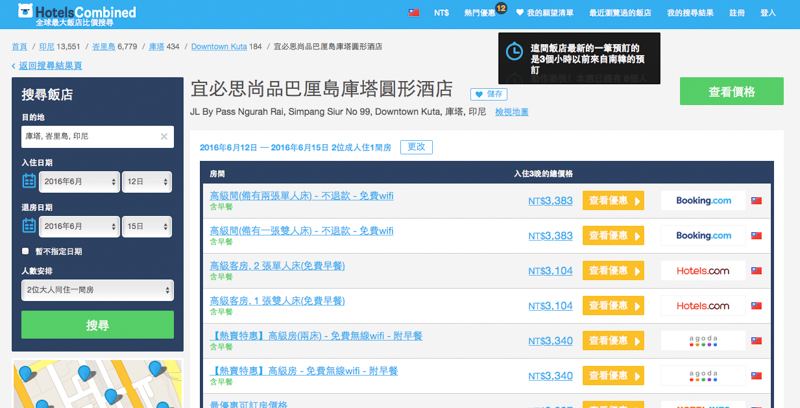
Task: Click 峇里島 breadcrumb link
Action: tap(104, 46)
